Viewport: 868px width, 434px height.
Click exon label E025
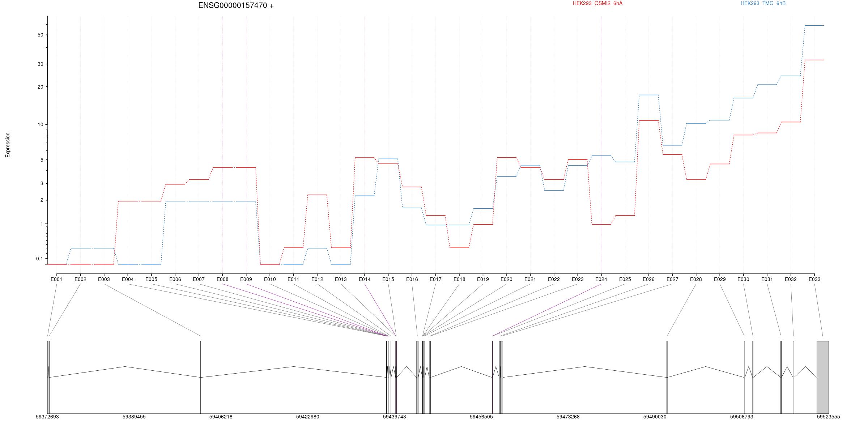pos(625,279)
